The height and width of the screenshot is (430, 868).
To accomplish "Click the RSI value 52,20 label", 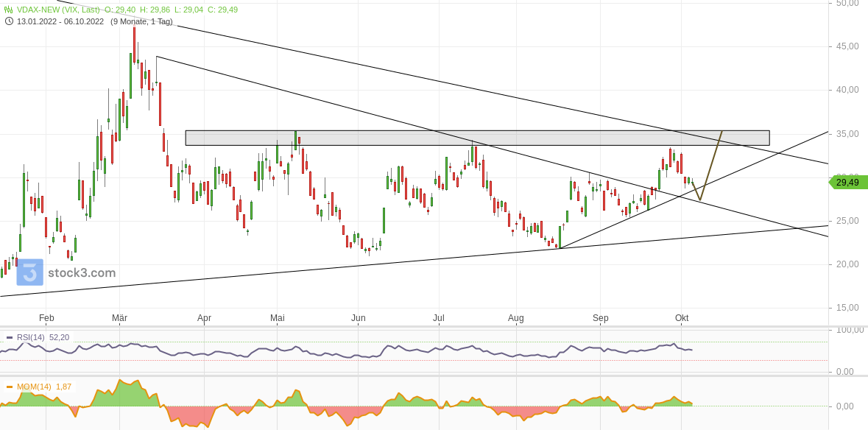I will (x=60, y=337).
